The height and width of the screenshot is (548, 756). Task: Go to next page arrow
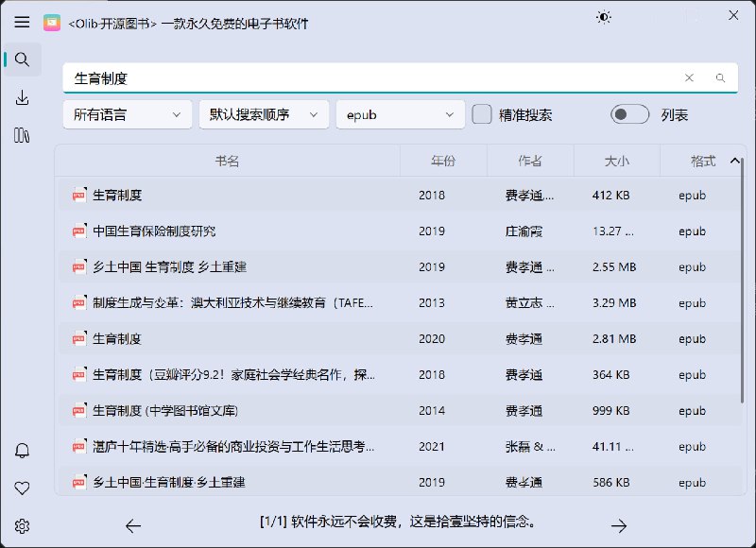[619, 526]
